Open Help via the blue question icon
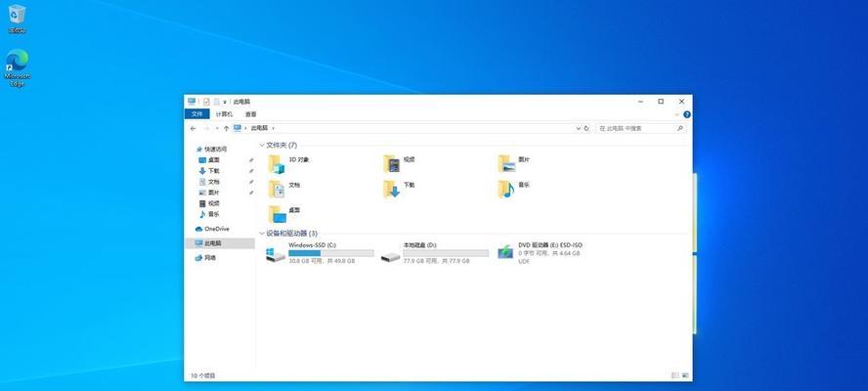This screenshot has height=391, width=868. pos(687,114)
